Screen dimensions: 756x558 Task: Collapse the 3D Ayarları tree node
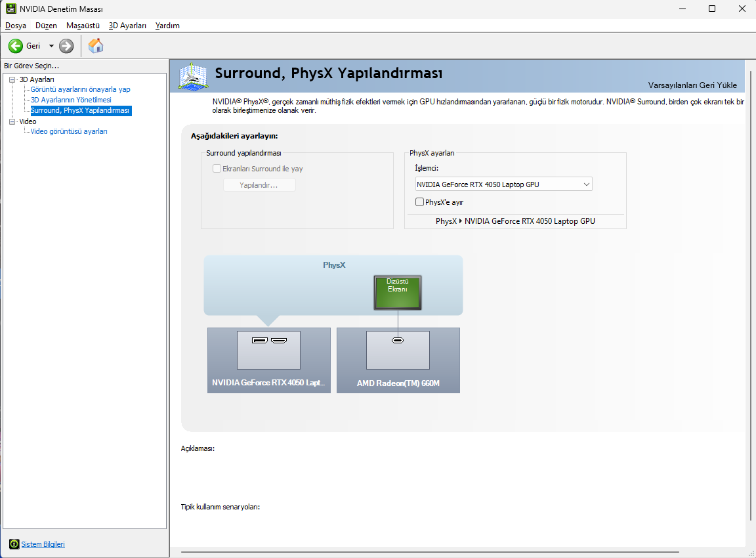tap(12, 79)
